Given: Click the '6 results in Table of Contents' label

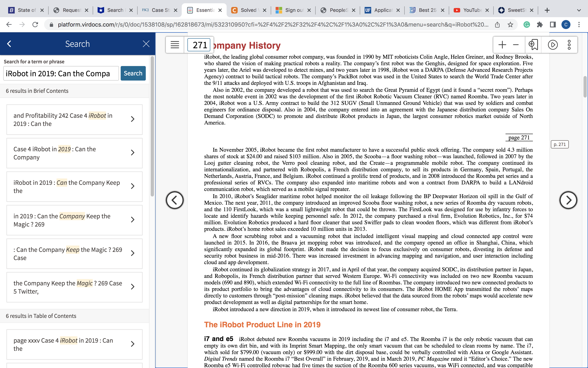Looking at the screenshot, I should point(41,316).
